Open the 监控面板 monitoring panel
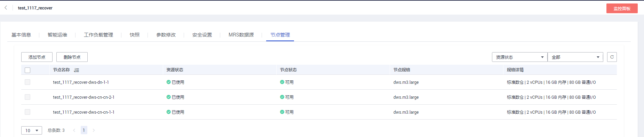Screen dimensions: 644x137 (622, 8)
